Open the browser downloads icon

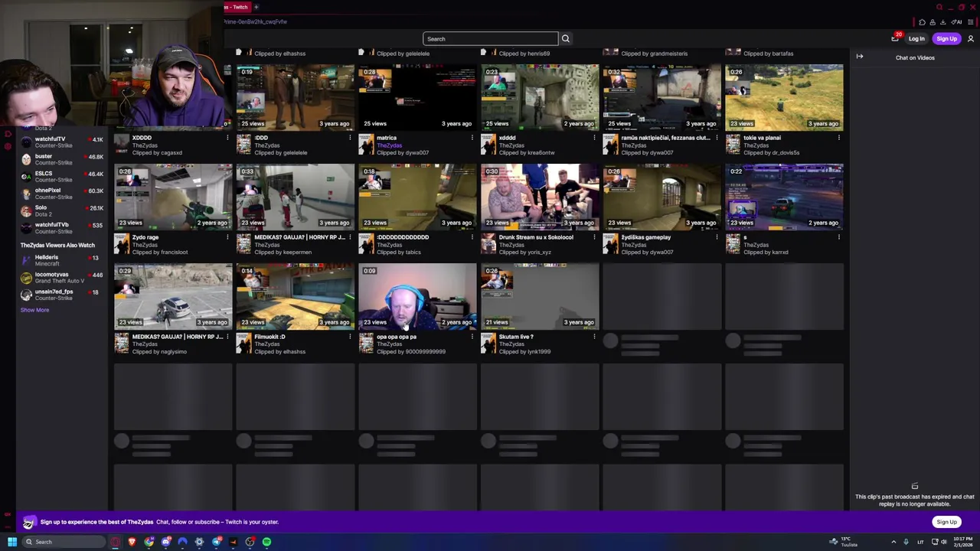[x=942, y=22]
